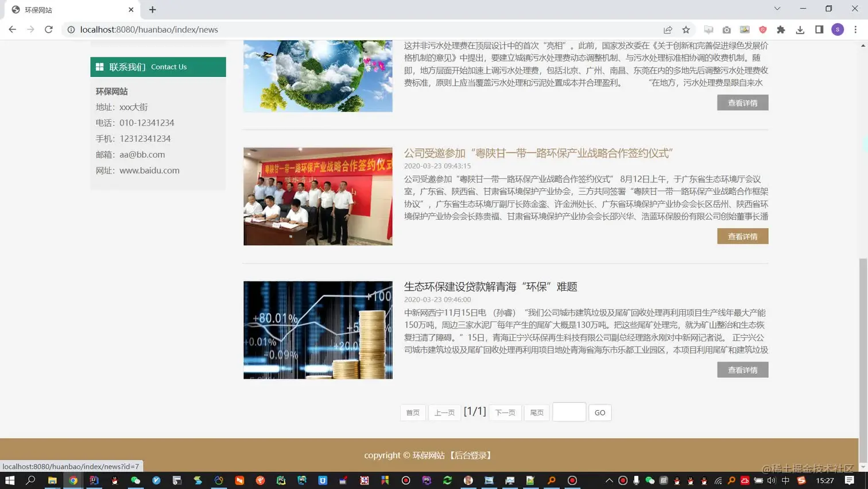Go to 下一页 in the pagination
868x489 pixels.
(505, 413)
